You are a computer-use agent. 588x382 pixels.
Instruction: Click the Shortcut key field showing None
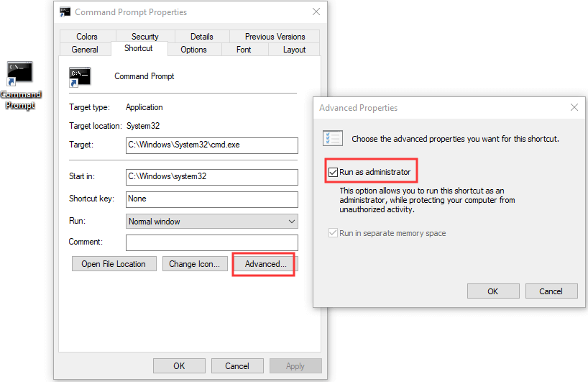tap(212, 199)
